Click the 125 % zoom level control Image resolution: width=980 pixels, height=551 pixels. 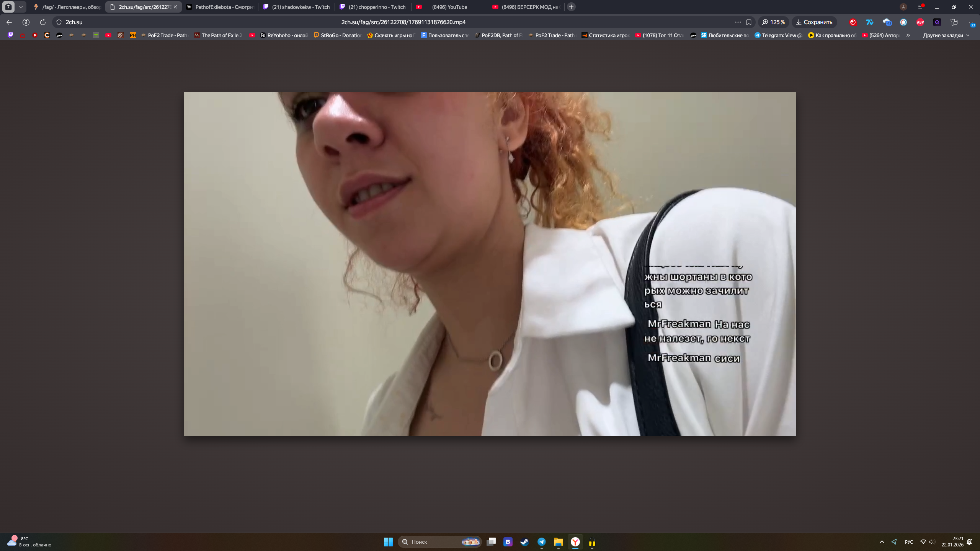click(774, 22)
